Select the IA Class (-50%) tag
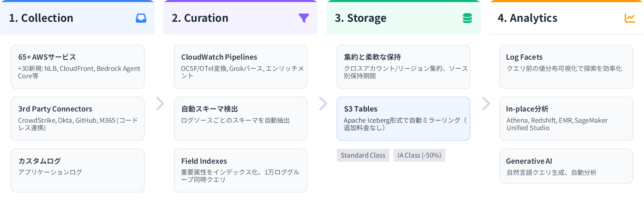The image size is (644, 203). pos(419,155)
